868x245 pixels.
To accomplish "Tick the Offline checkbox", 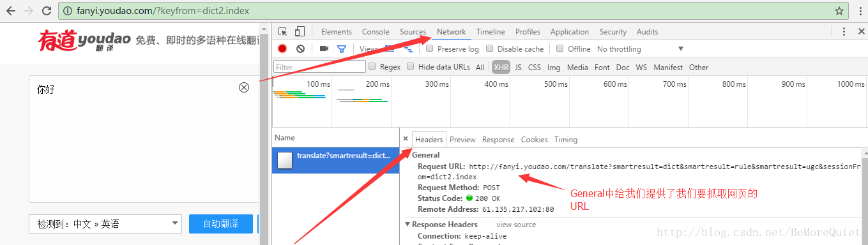I will pos(560,48).
